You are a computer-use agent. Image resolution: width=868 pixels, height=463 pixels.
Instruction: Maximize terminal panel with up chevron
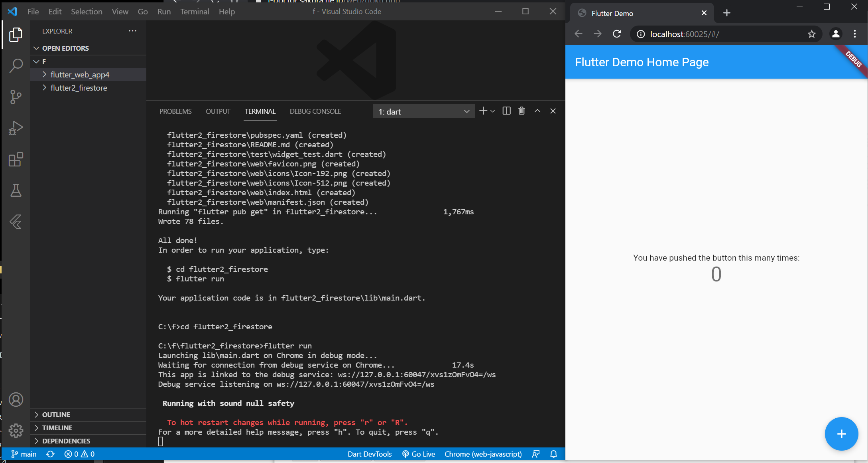(537, 111)
